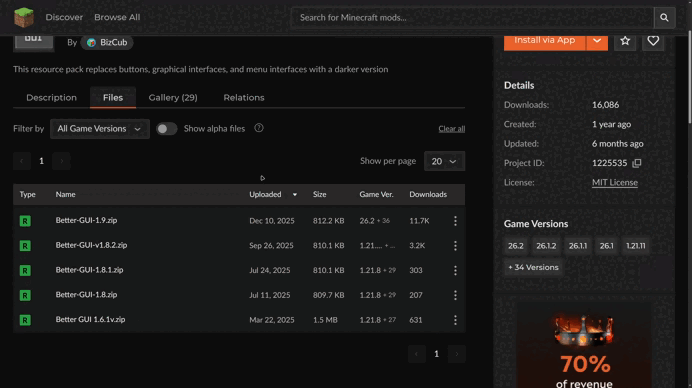
Task: Open MIT License link
Action: pos(615,182)
